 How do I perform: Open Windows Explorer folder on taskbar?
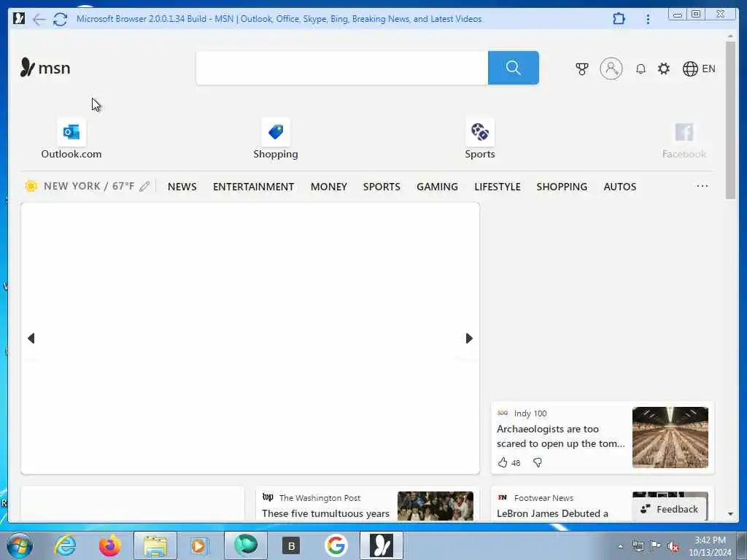155,545
